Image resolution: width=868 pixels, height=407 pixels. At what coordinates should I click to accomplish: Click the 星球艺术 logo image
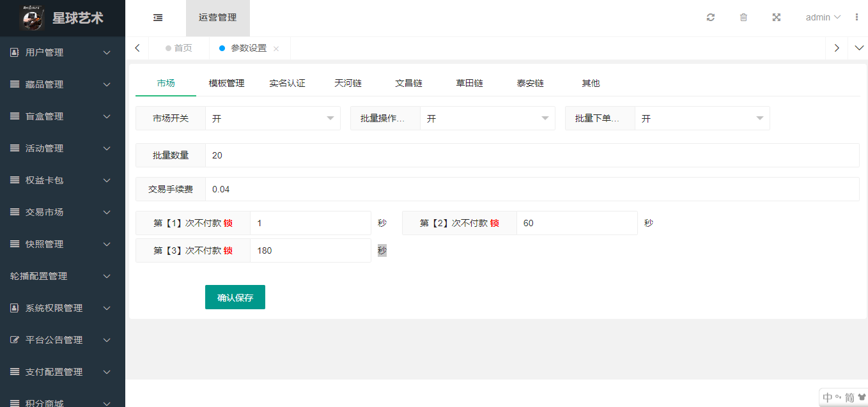click(32, 18)
